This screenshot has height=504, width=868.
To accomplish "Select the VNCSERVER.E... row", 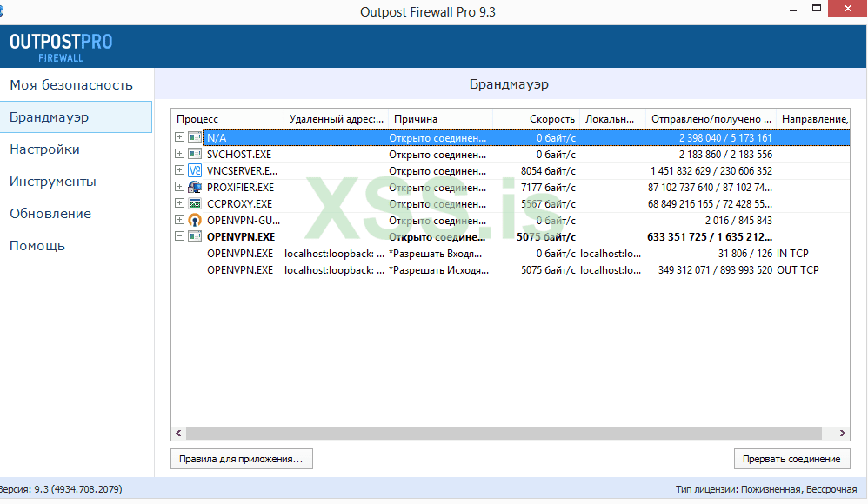I will 511,171.
